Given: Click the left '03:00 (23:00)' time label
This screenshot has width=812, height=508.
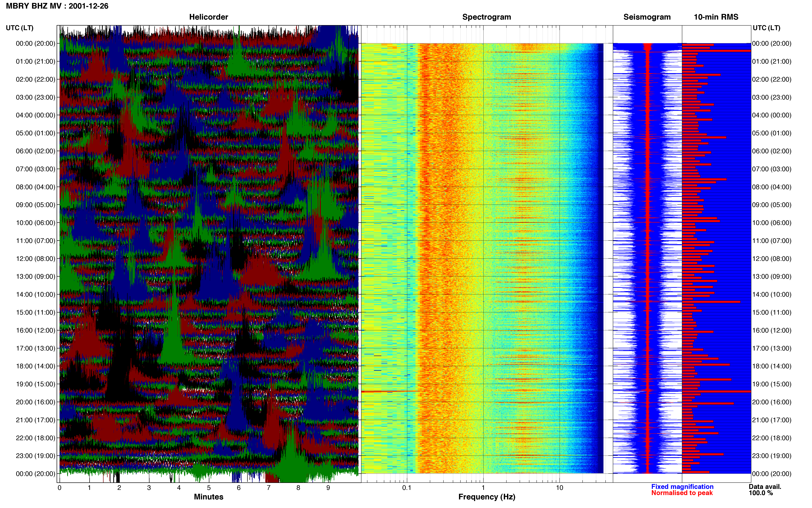Looking at the screenshot, I should 35,97.
